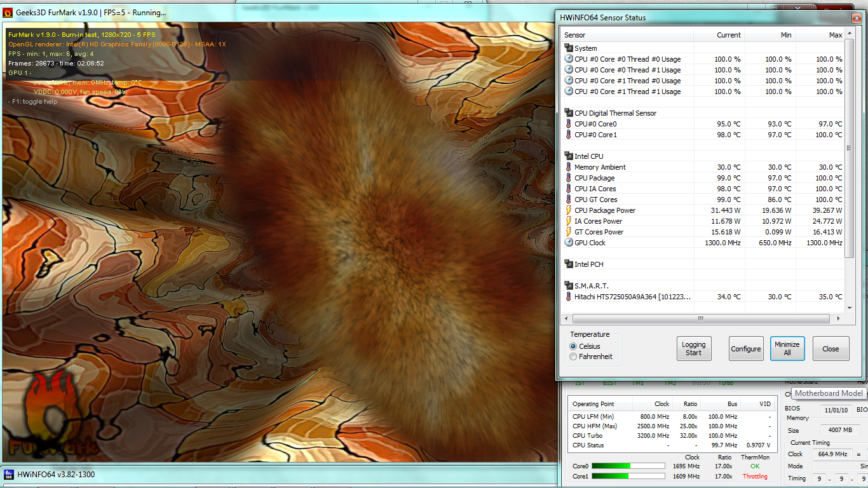This screenshot has width=868, height=488.
Task: Click the Core1 load progress bar
Action: click(628, 476)
